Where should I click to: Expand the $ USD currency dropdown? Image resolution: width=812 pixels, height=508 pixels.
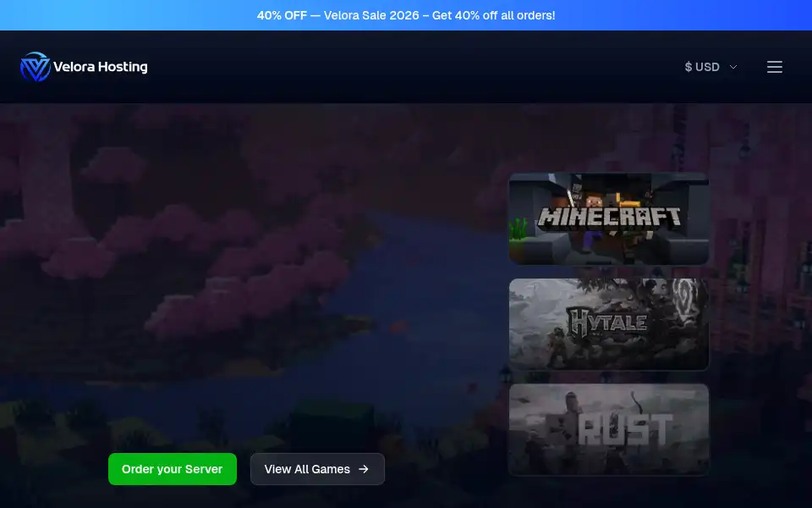pos(710,67)
